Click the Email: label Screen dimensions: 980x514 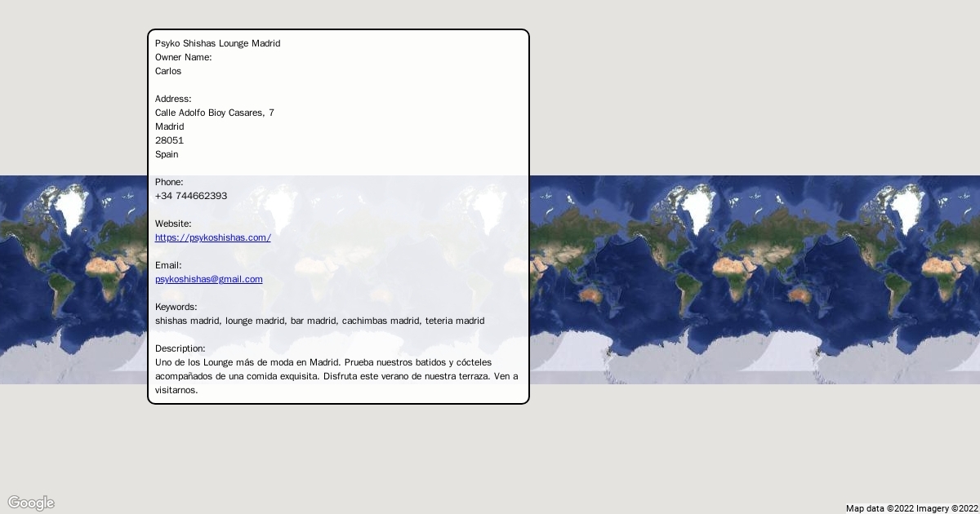[168, 265]
